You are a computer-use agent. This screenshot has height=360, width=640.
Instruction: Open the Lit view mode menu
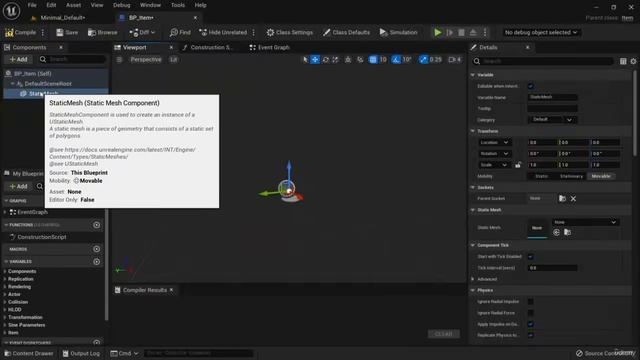173,60
